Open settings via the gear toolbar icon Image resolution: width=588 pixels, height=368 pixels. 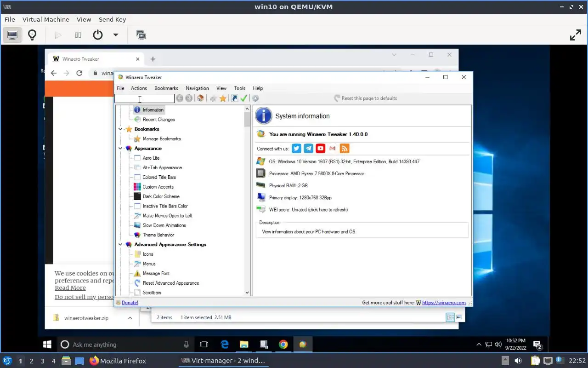tap(255, 98)
